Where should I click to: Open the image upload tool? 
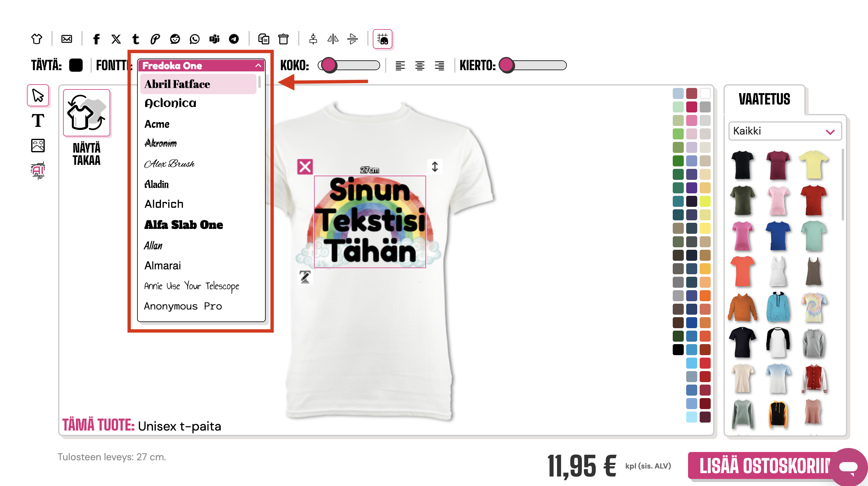click(38, 146)
